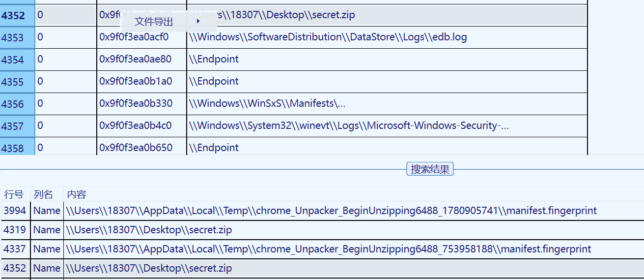
Task: Click the 行号 column header
Action: pyautogui.click(x=14, y=194)
